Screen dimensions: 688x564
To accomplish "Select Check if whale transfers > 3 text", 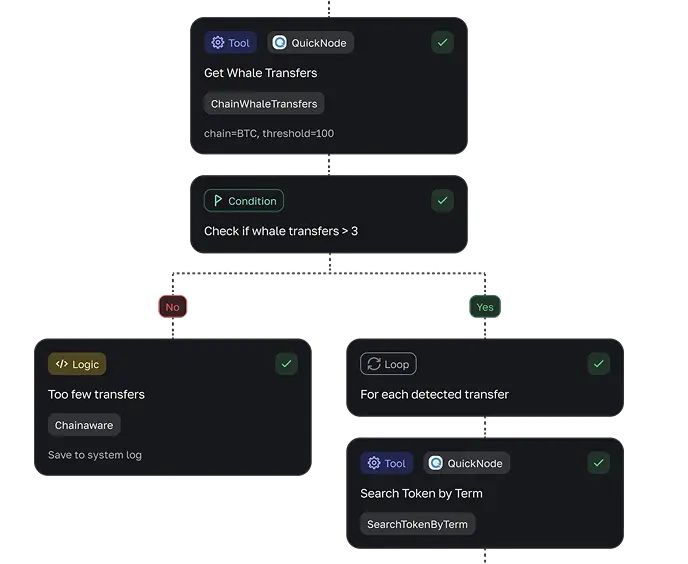I will point(281,231).
